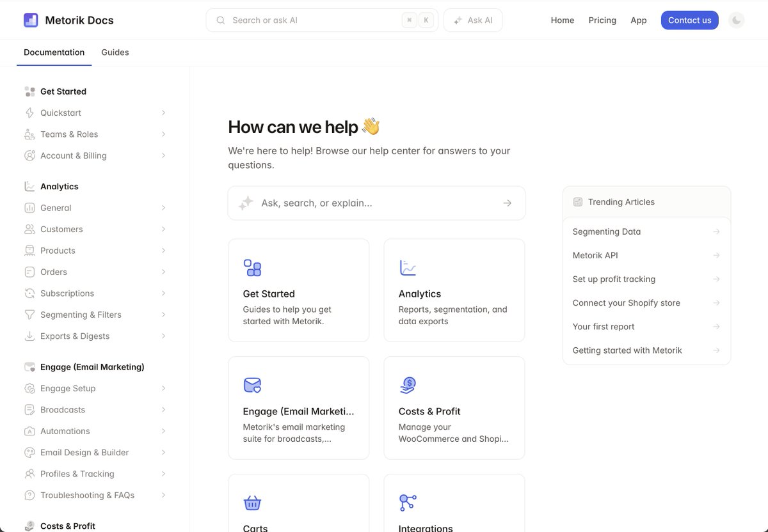This screenshot has height=532, width=768.
Task: Expand the Products section chevron
Action: click(x=163, y=251)
